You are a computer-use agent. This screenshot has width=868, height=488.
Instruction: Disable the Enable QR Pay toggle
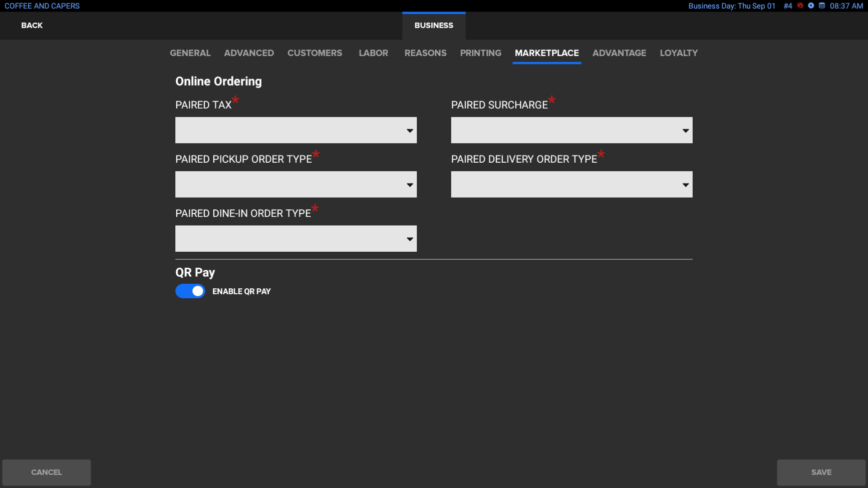[190, 291]
